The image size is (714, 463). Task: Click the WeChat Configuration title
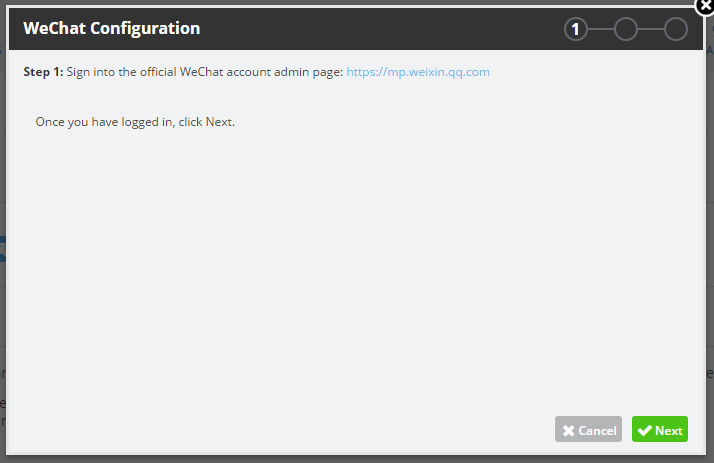coord(112,28)
